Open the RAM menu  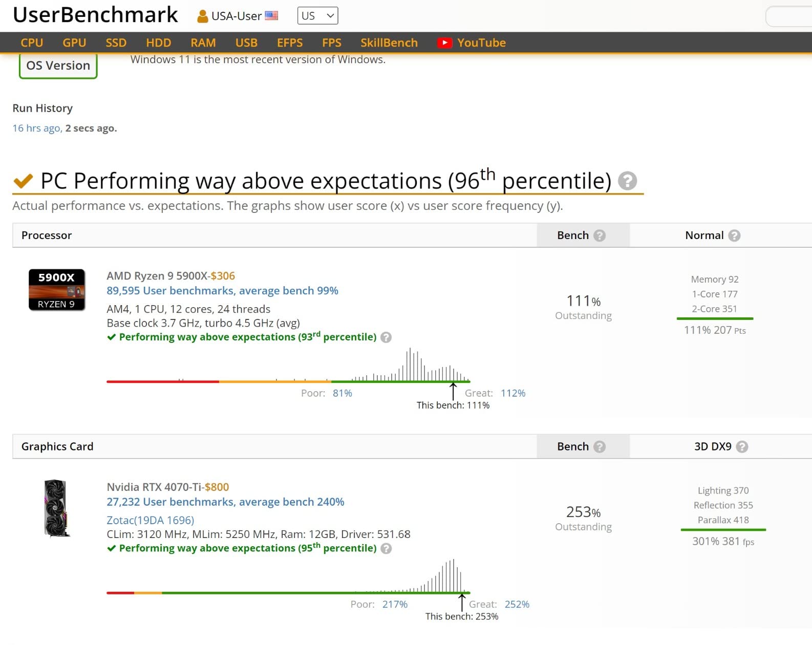tap(203, 43)
